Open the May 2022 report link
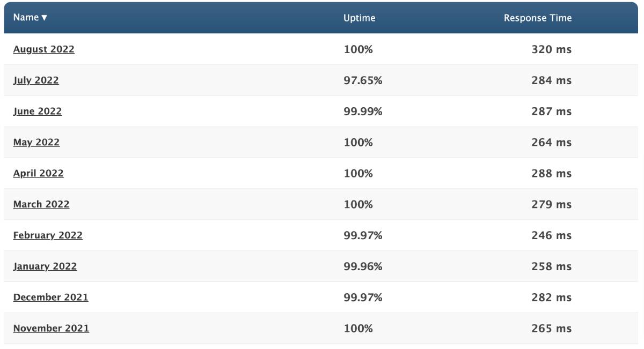Viewport: 644px width, 349px height. [x=36, y=143]
